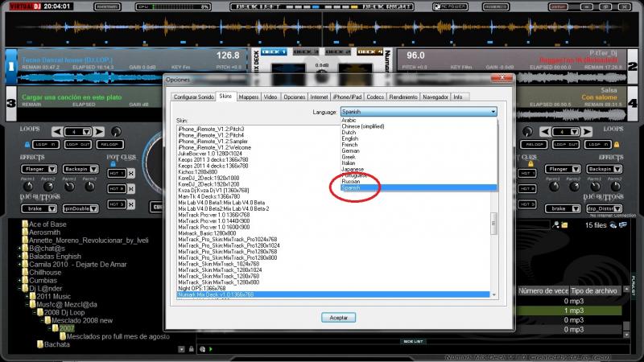Screen dimensions: 644x362
Task: Open the Language combo box
Action: coord(418,112)
